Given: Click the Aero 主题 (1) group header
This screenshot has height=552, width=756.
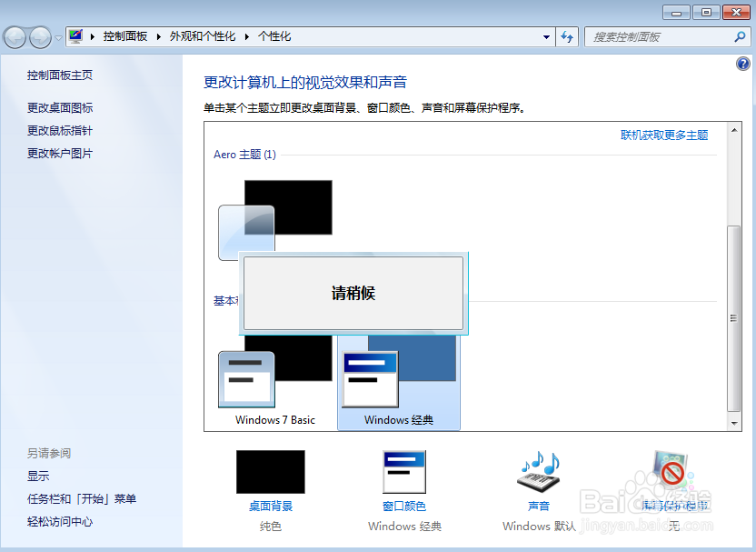Looking at the screenshot, I should pyautogui.click(x=245, y=155).
